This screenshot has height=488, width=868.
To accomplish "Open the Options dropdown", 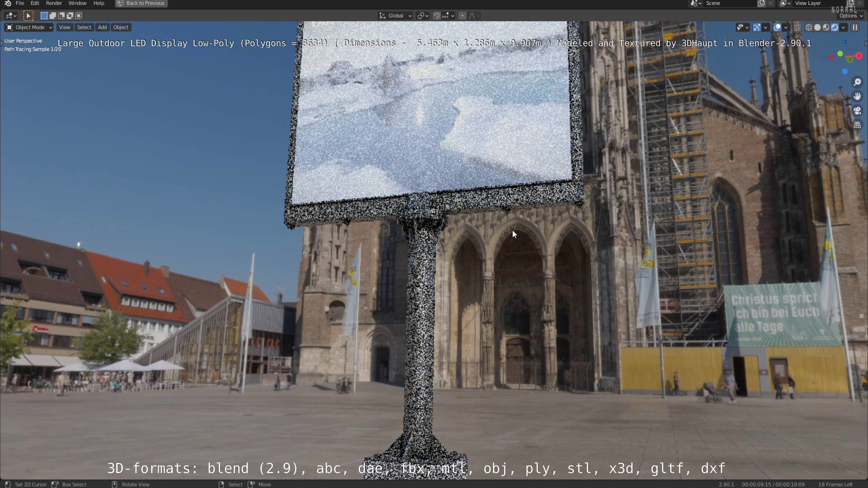I will click(x=851, y=16).
